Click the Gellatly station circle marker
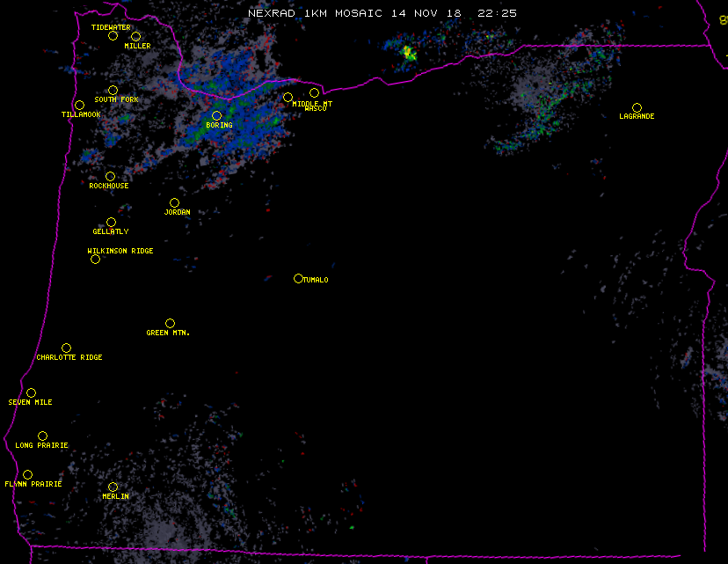The width and height of the screenshot is (728, 564). pyautogui.click(x=111, y=223)
